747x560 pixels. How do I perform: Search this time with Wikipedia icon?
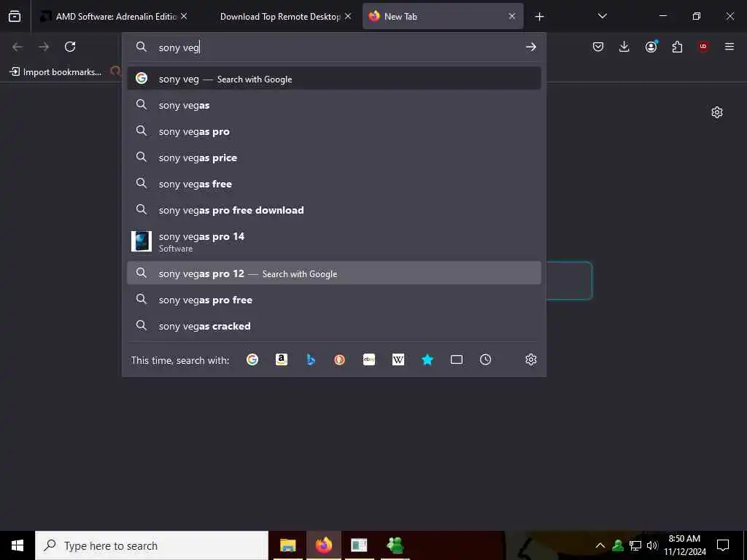[x=398, y=359]
